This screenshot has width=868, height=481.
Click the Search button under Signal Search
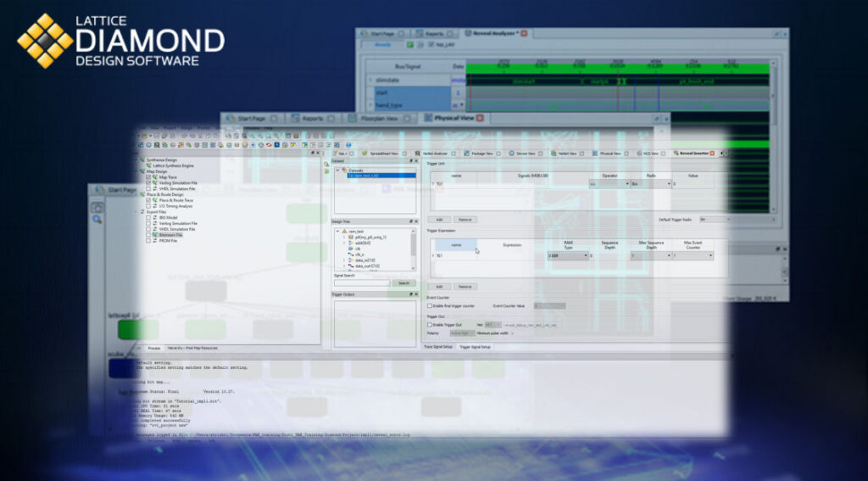coord(403,283)
